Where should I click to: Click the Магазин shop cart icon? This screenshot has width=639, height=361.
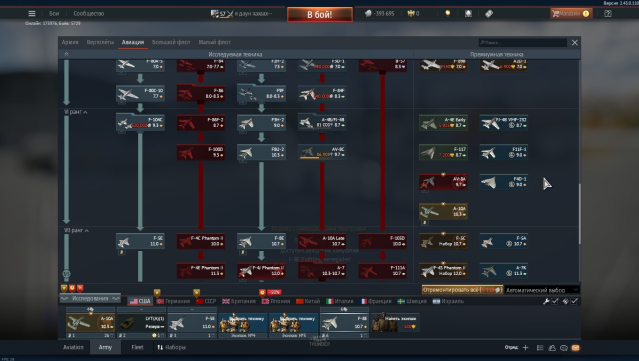555,13
